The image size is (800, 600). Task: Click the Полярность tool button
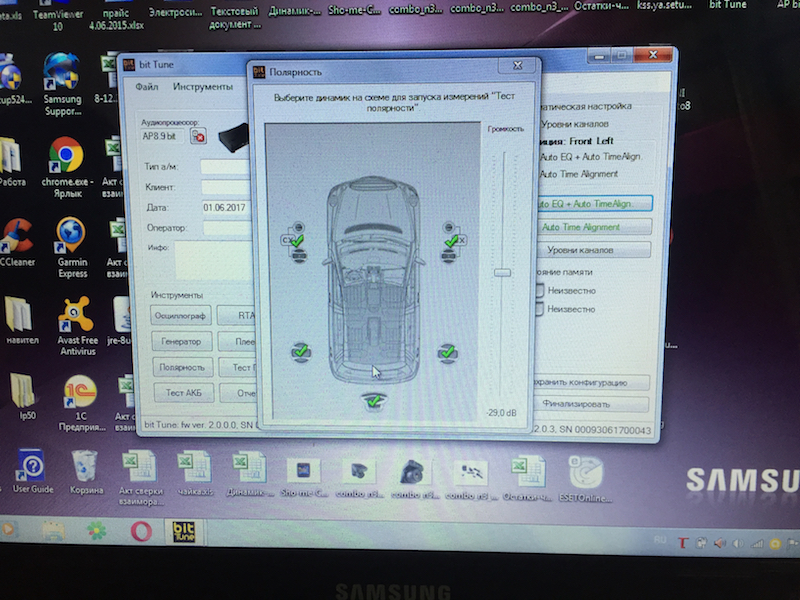(182, 367)
